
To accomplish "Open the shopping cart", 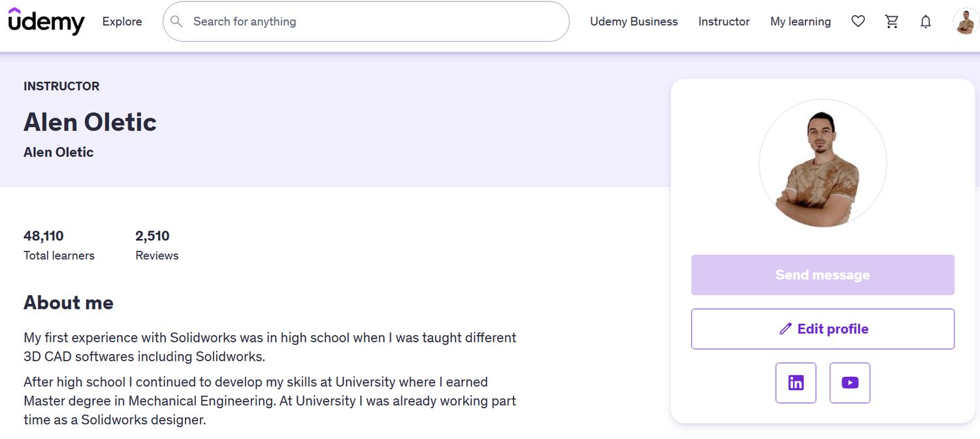I will 892,22.
